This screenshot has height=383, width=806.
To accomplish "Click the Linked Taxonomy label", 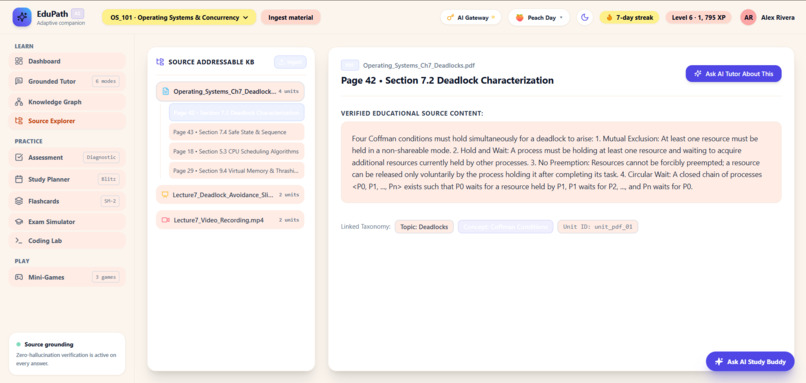I will [365, 227].
